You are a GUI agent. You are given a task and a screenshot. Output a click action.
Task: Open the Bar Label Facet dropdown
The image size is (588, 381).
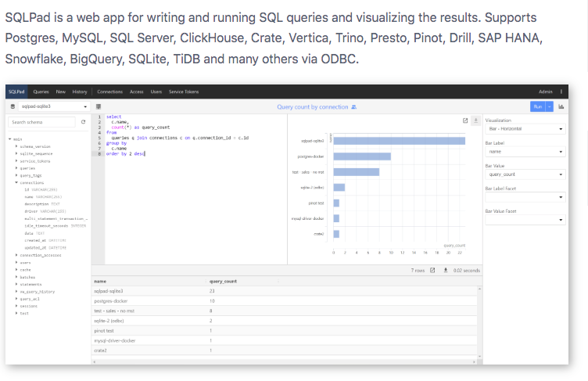(x=525, y=197)
